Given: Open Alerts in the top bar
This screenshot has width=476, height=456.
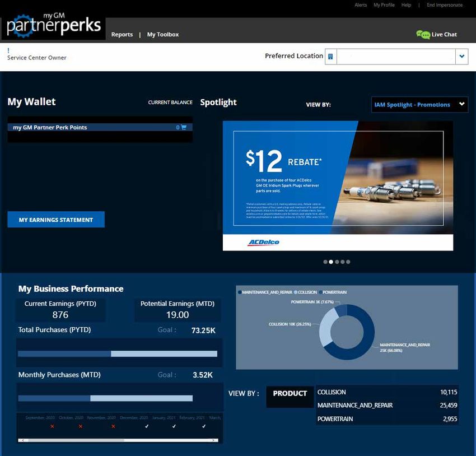Looking at the screenshot, I should pyautogui.click(x=361, y=5).
